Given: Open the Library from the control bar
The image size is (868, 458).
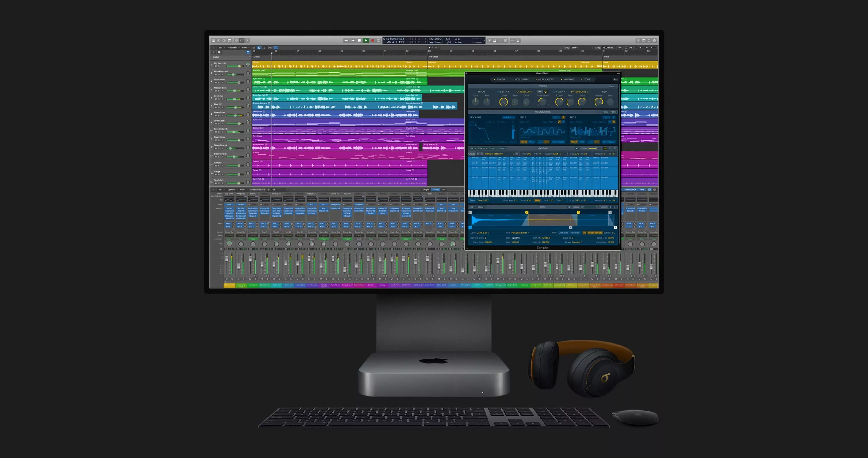Looking at the screenshot, I should [x=213, y=41].
